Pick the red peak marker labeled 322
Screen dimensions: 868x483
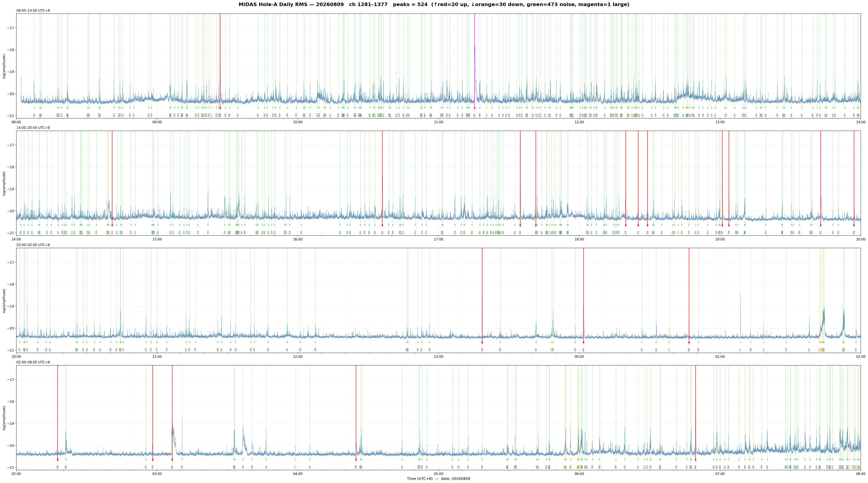648,225
